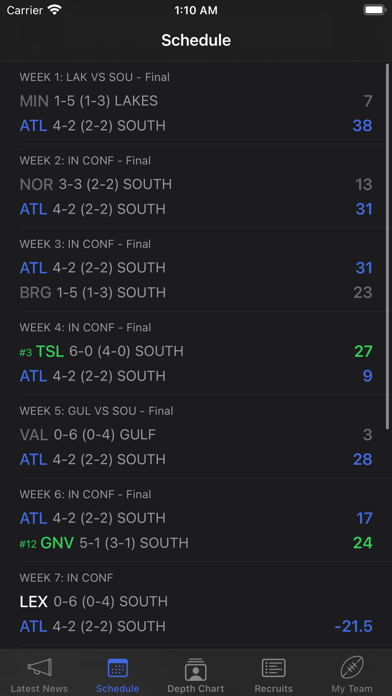Open Week 5 VAL row
The image size is (392, 696).
tap(196, 435)
